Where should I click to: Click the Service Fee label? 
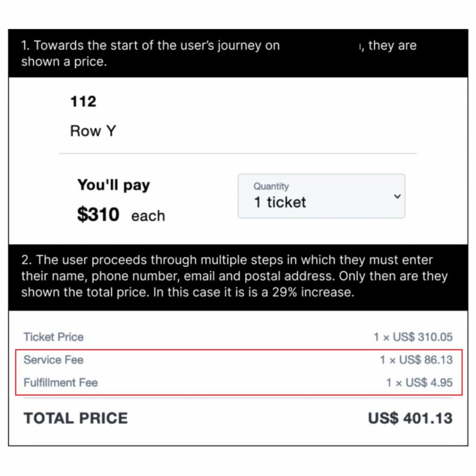pyautogui.click(x=53, y=360)
